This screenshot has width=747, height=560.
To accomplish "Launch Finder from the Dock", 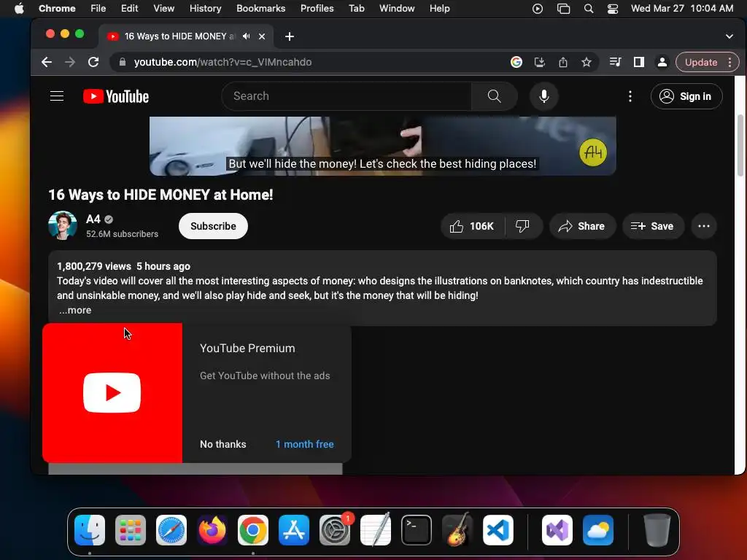I will click(90, 530).
